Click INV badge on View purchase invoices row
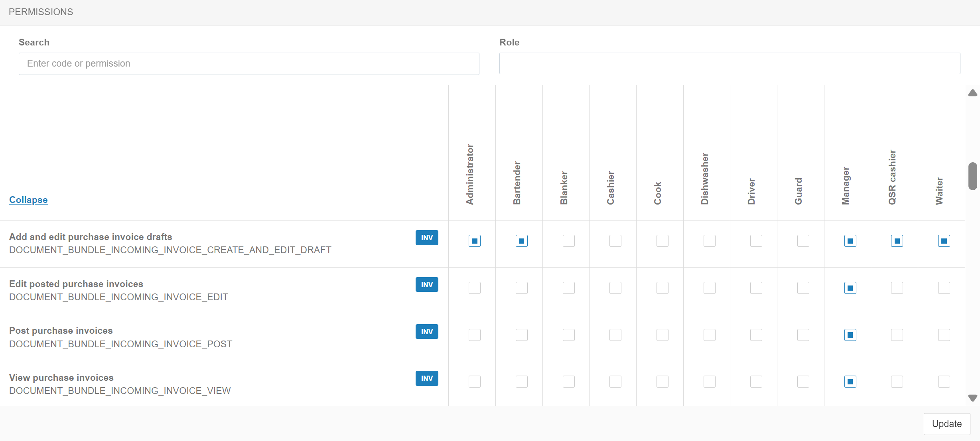 (x=426, y=378)
